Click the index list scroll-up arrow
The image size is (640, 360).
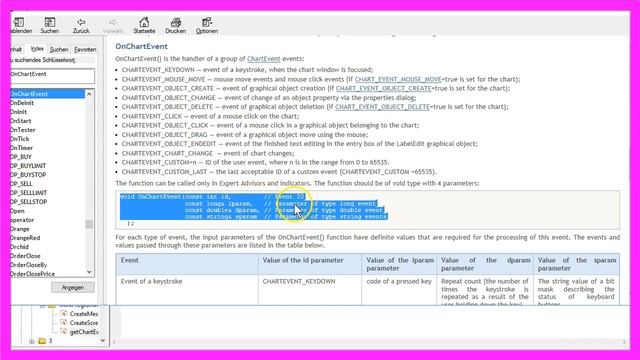coord(89,94)
